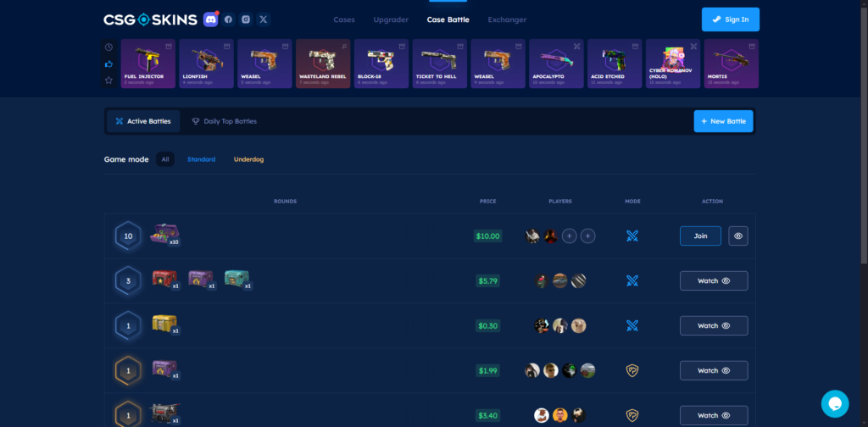
Task: Add player in first empty slot of $10.00 battle
Action: tap(570, 236)
